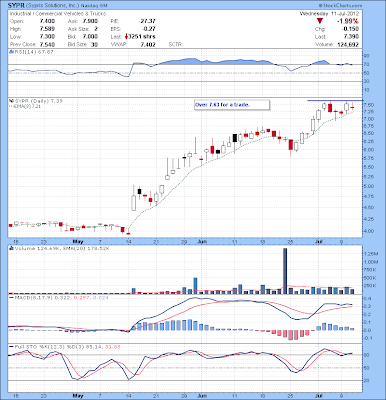386x400 pixels.
Task: Click the EMA(9) line legend marker
Action: [x=11, y=106]
